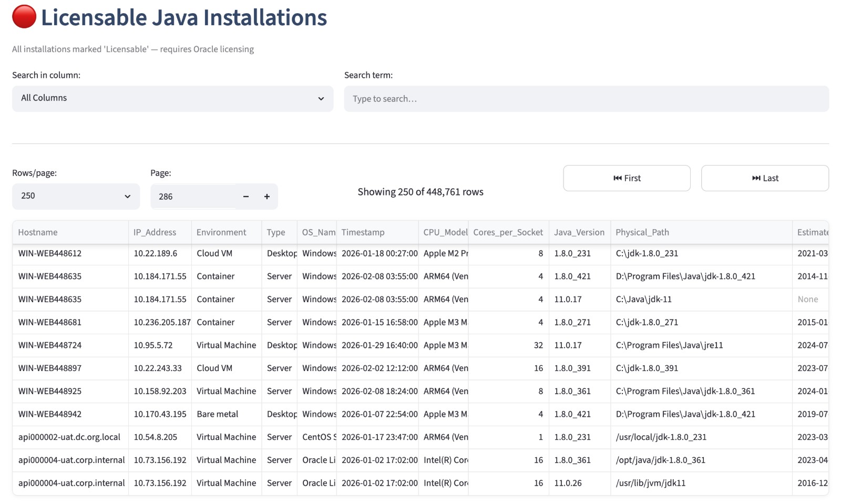The height and width of the screenshot is (504, 841).
Task: Click IP address 10.236.205.187 cell
Action: [x=160, y=322]
